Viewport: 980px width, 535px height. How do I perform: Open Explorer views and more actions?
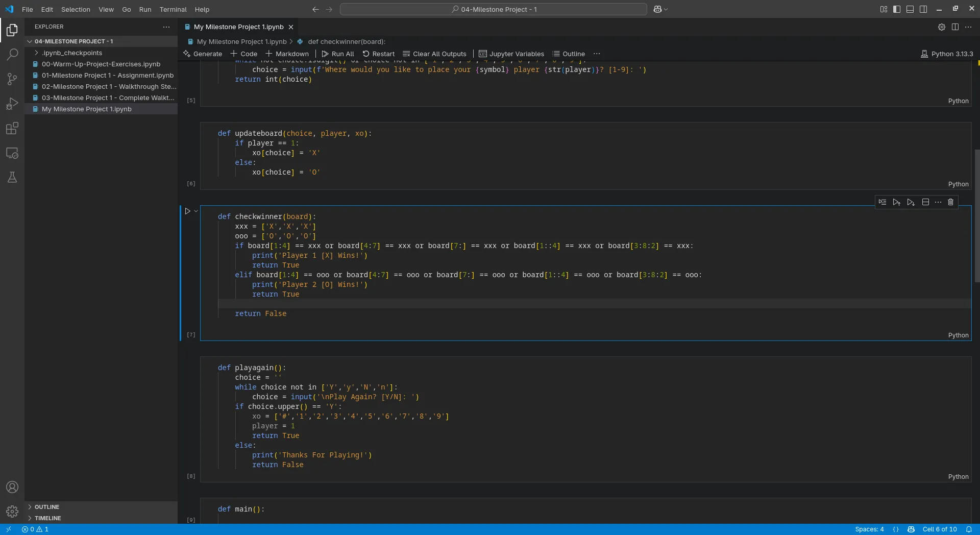click(166, 27)
